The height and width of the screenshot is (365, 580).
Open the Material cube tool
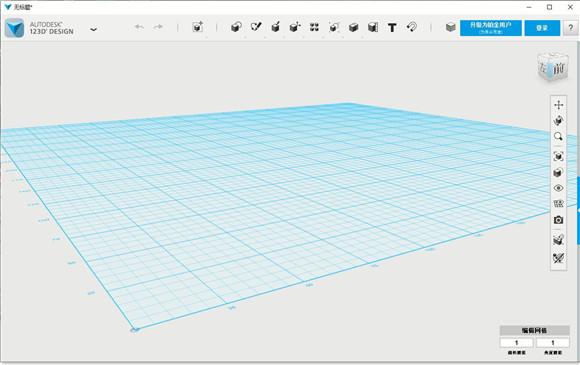click(x=450, y=27)
